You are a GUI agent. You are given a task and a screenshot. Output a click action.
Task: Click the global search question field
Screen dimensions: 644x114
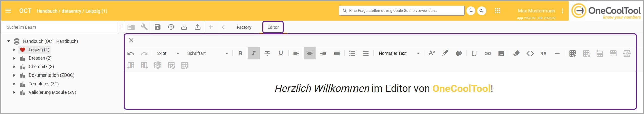pos(402,11)
